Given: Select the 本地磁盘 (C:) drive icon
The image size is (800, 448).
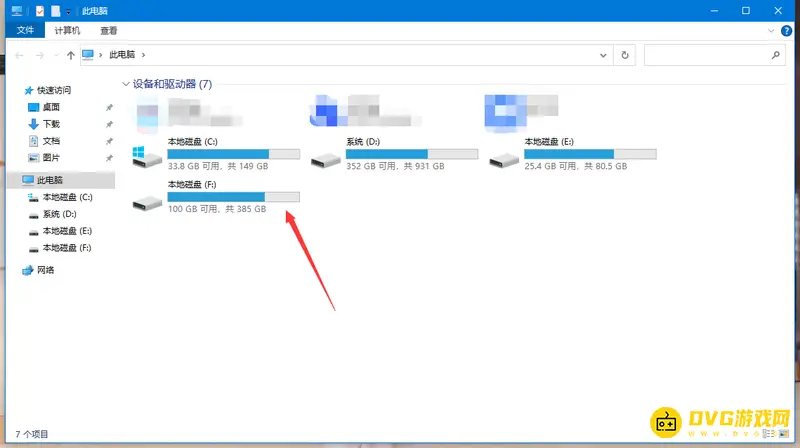Looking at the screenshot, I should tap(147, 155).
